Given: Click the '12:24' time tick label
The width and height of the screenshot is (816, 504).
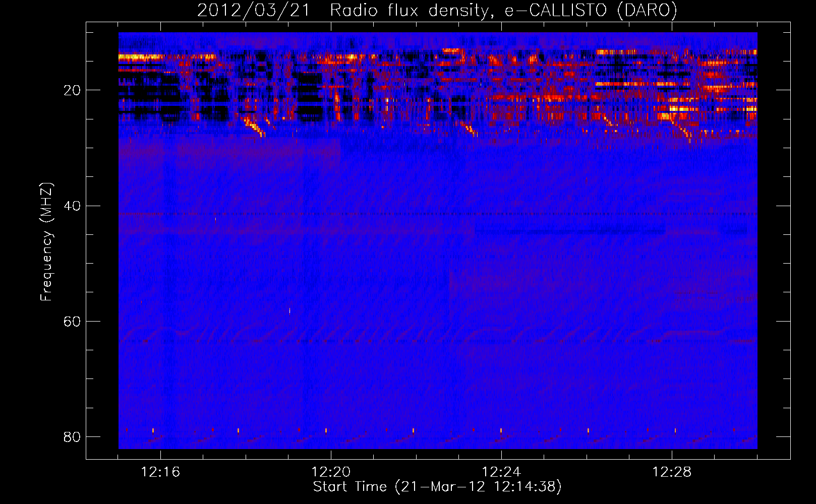Looking at the screenshot, I should pos(501,472).
